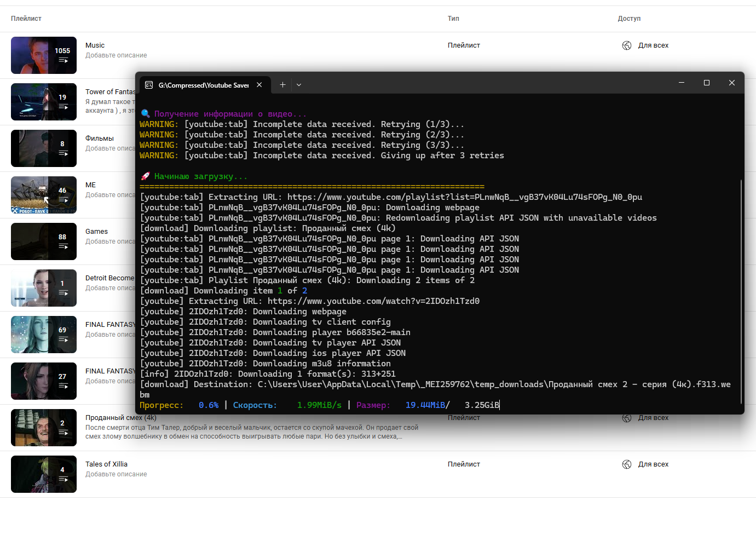
Task: Click the globe icon in Tales of Xillia row
Action: [627, 464]
